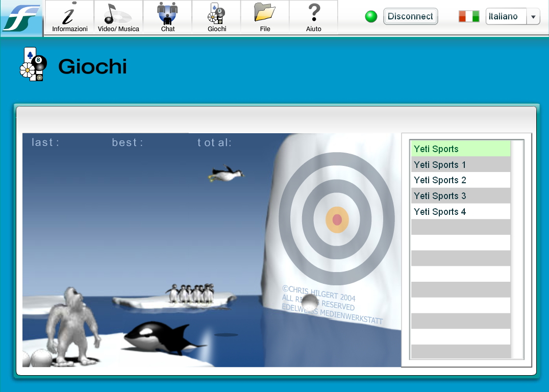Open the Aiuto help section
This screenshot has width=549, height=392.
(x=314, y=17)
